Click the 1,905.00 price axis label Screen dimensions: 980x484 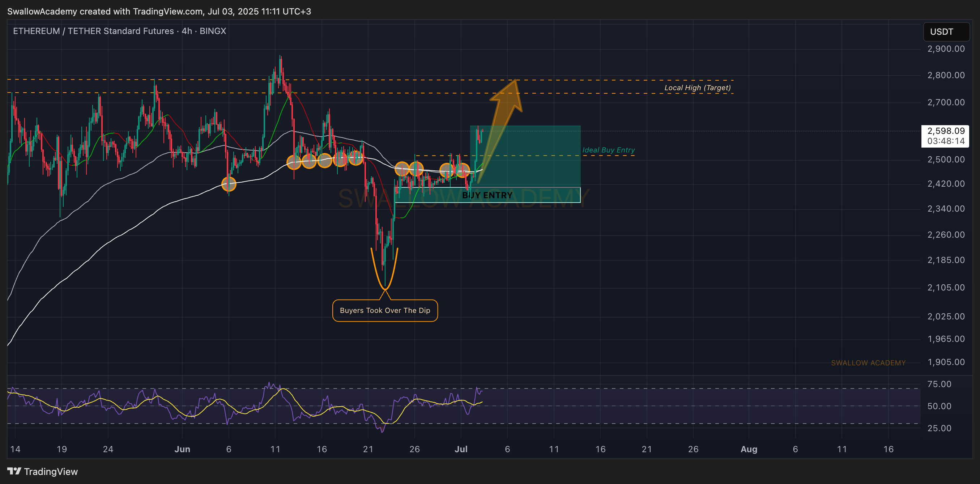(946, 362)
